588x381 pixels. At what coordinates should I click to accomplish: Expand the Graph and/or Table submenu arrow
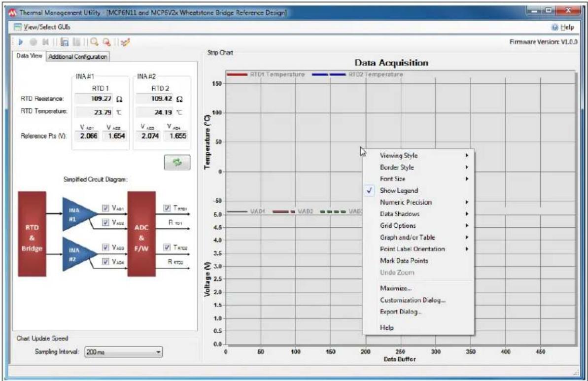click(x=467, y=237)
